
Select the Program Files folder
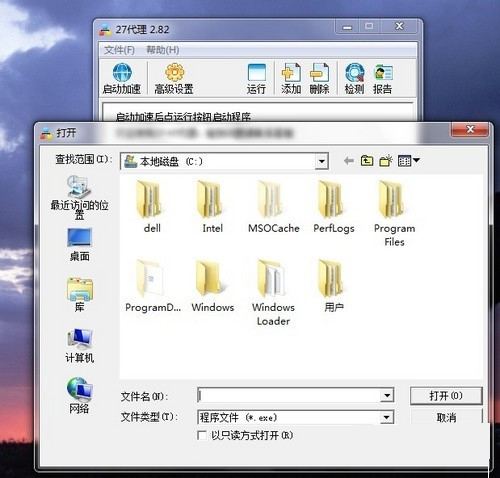[x=394, y=213]
